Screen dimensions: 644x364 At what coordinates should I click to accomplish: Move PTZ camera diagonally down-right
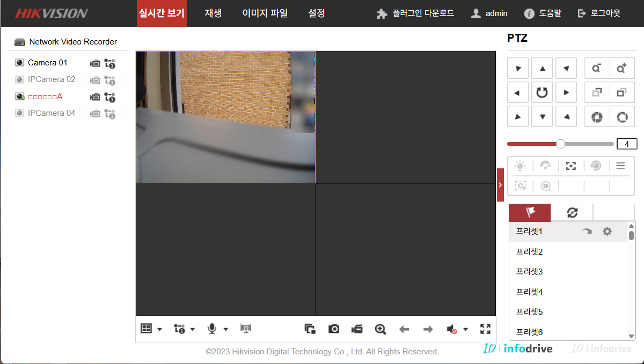pyautogui.click(x=566, y=116)
